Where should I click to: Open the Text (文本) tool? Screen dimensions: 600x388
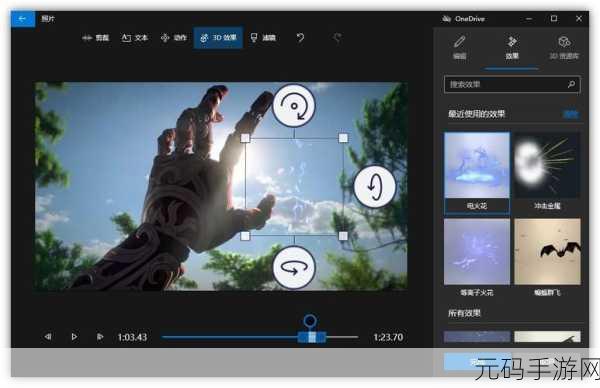point(135,37)
